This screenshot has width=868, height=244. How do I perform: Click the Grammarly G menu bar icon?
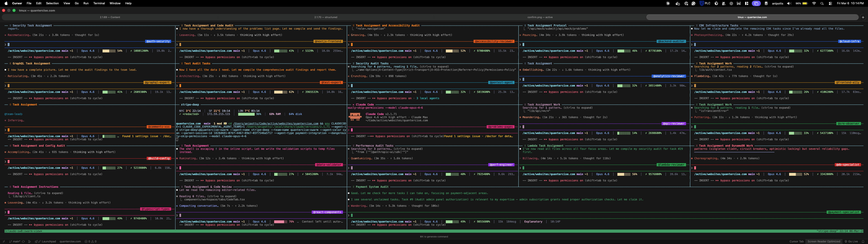point(693,3)
